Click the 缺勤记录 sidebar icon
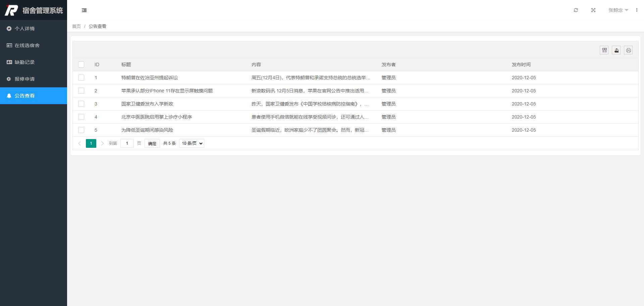 click(9, 62)
